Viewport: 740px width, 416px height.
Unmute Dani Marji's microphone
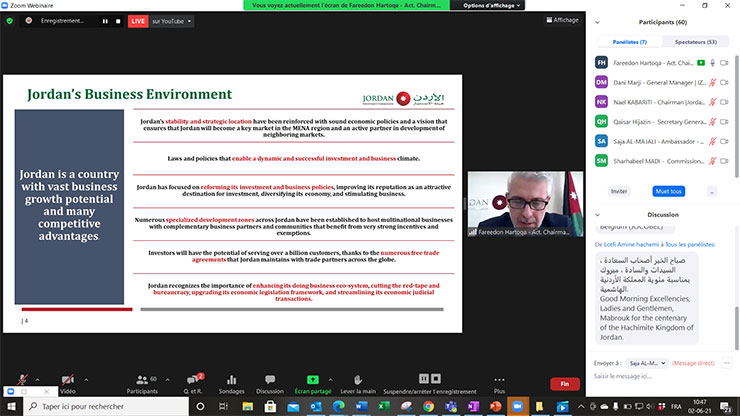coord(713,83)
